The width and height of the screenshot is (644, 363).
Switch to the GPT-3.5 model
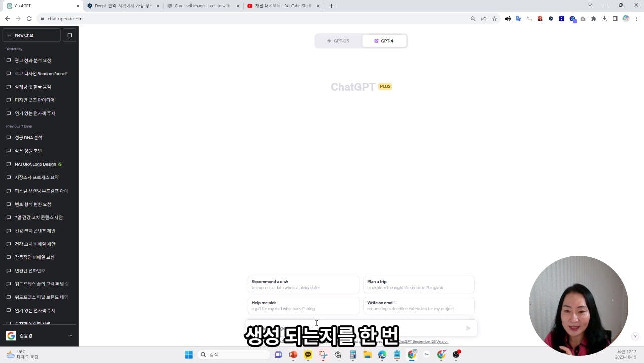pyautogui.click(x=339, y=41)
